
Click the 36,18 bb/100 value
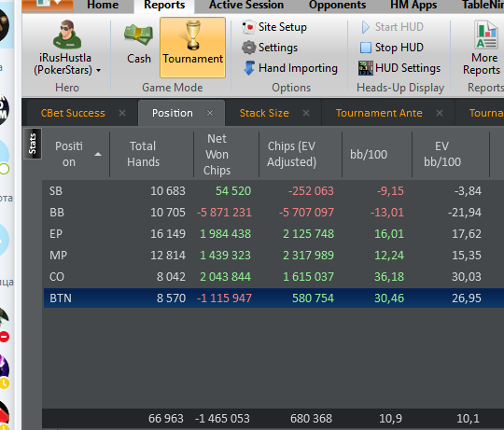point(389,277)
